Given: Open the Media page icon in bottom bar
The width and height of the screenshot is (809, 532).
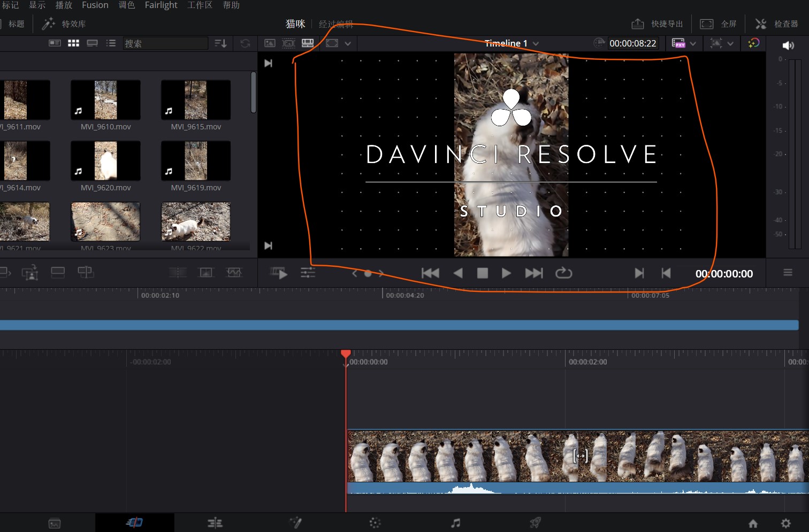Looking at the screenshot, I should click(x=55, y=523).
